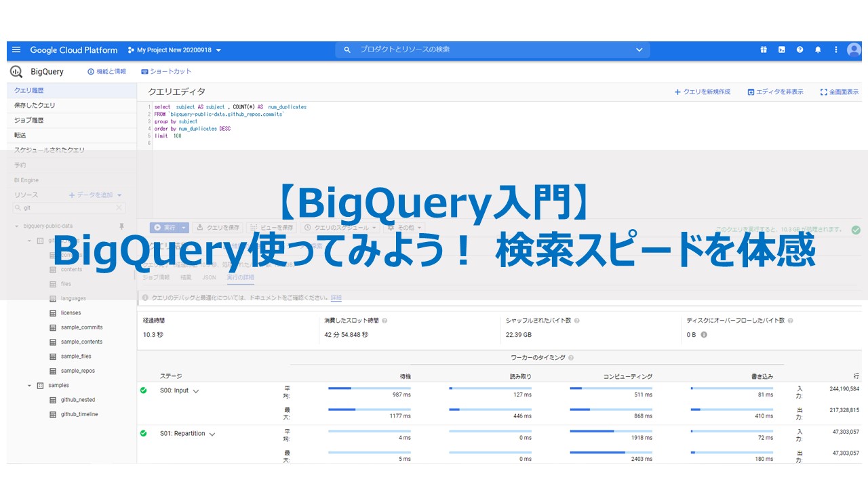Click the BigQuery magnifier logo
This screenshot has height=488, width=868.
[16, 71]
